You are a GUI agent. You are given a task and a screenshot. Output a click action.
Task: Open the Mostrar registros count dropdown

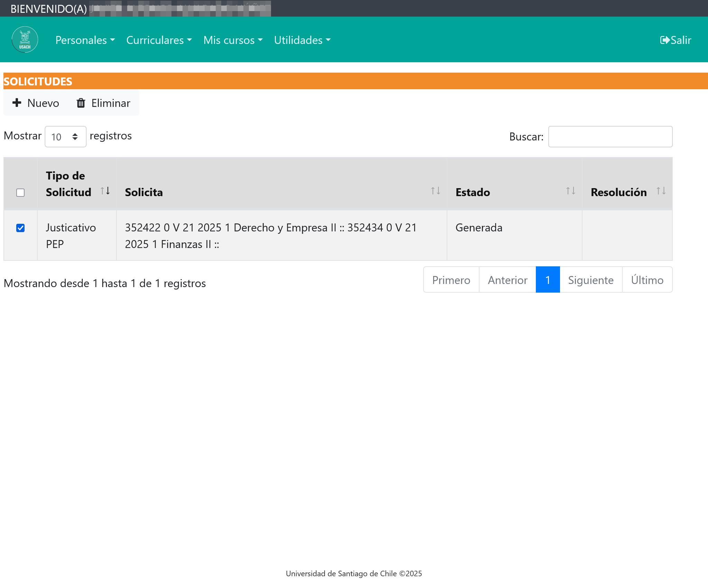click(65, 137)
